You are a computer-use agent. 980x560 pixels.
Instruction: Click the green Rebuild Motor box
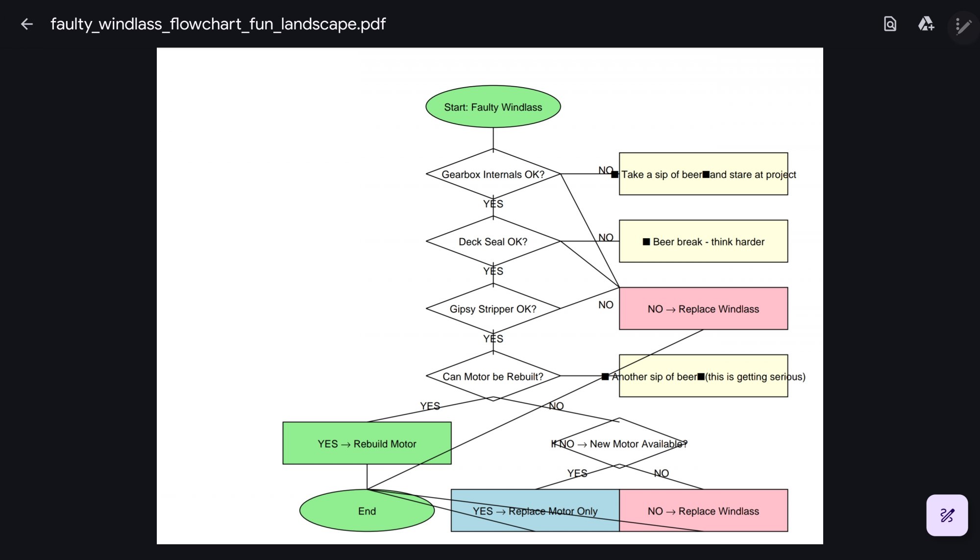click(367, 443)
